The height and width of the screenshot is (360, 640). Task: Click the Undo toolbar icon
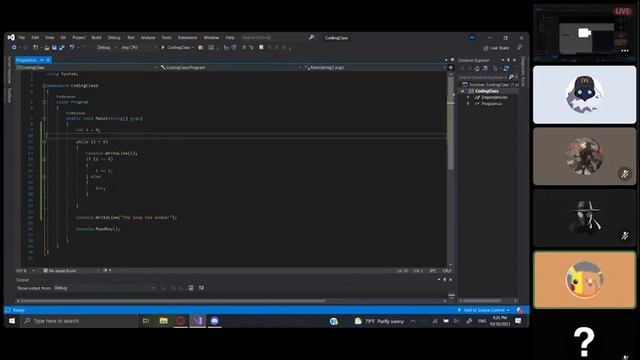coord(72,48)
